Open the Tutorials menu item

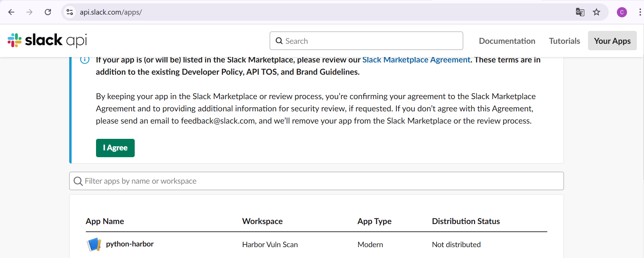click(564, 41)
